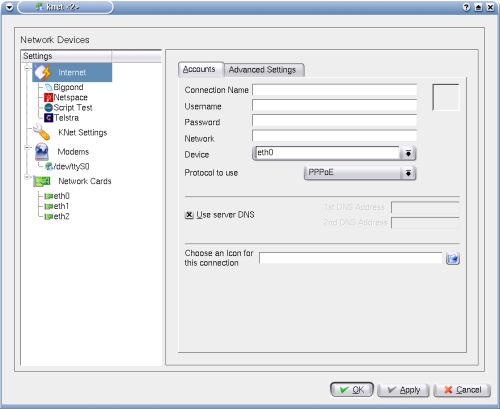Select the Bigpond account entry
Viewport: 500px width, 409px height.
[64, 87]
